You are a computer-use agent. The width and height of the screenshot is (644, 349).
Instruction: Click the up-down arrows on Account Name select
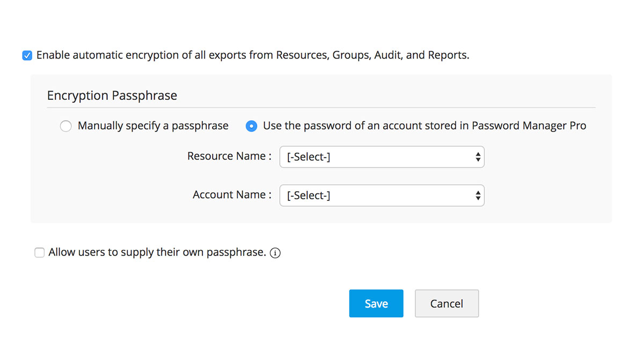(x=478, y=195)
